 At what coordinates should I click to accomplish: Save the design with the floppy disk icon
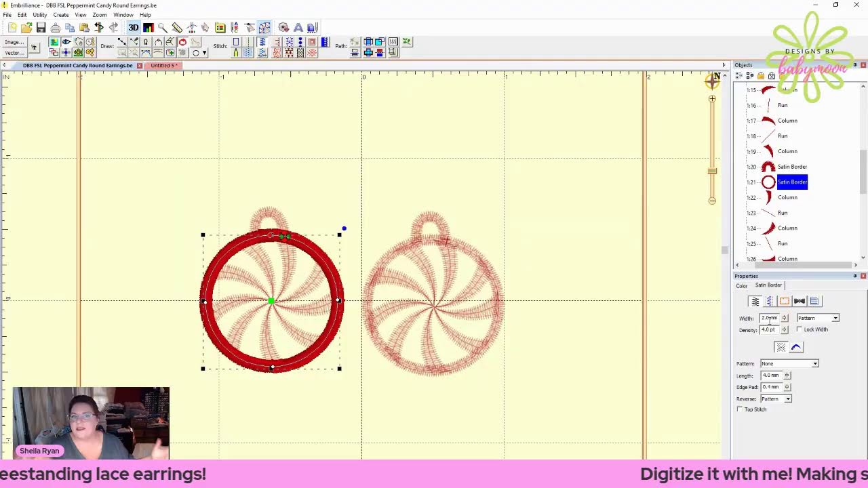click(x=41, y=27)
